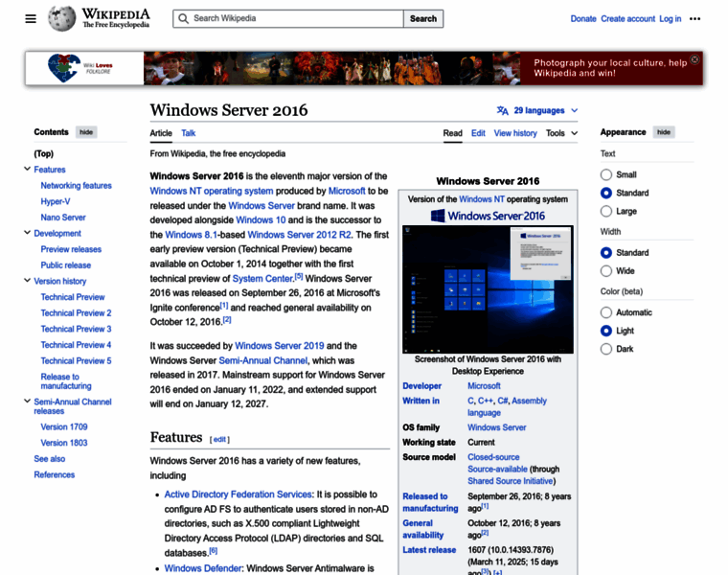Viewport: 728px width, 575px height.
Task: Click the System Center link
Action: [262, 279]
